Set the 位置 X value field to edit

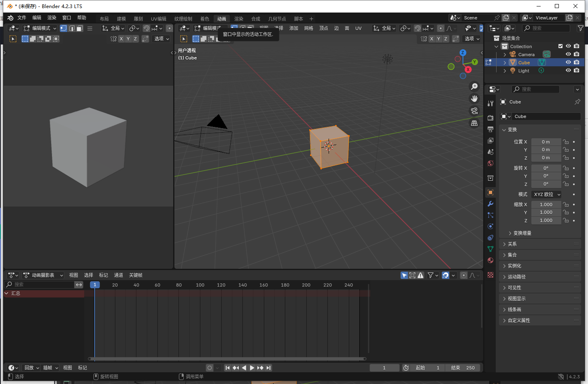coord(546,141)
